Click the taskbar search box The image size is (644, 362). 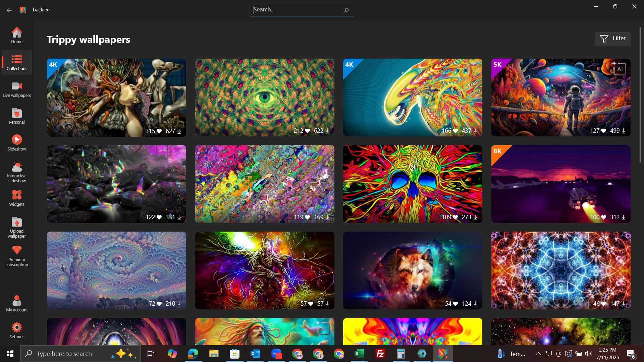click(x=80, y=354)
